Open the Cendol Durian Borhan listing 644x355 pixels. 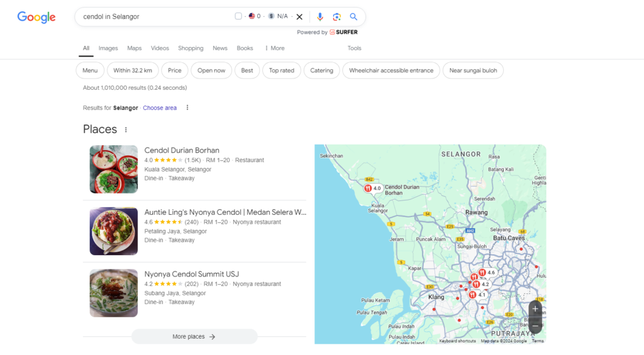point(182,150)
